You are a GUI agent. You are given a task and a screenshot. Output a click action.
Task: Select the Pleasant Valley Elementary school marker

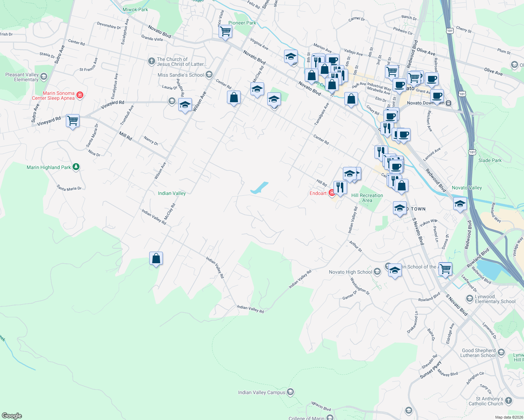[x=43, y=76]
